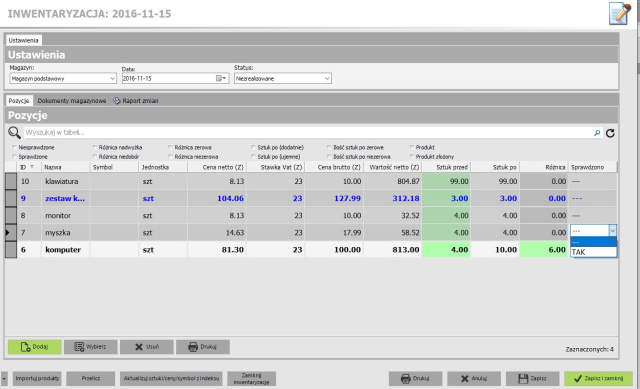Sort by Cena netto column header
The height and width of the screenshot is (389, 640).
click(217, 167)
